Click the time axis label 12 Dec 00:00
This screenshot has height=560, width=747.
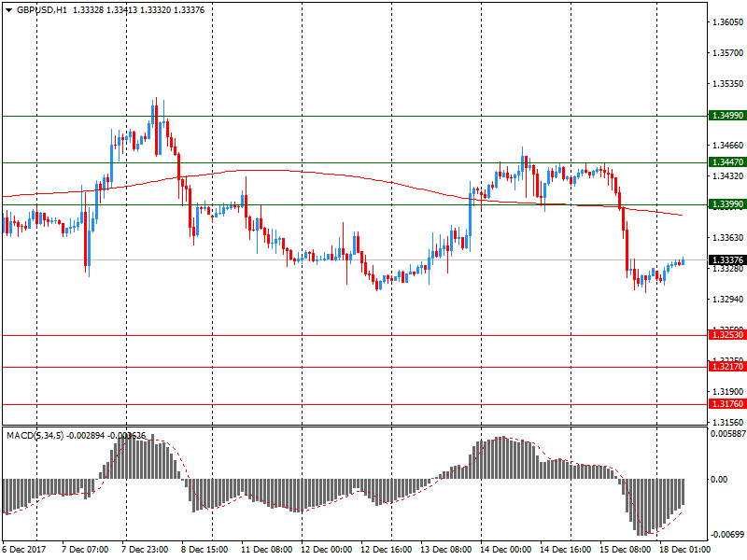click(326, 550)
